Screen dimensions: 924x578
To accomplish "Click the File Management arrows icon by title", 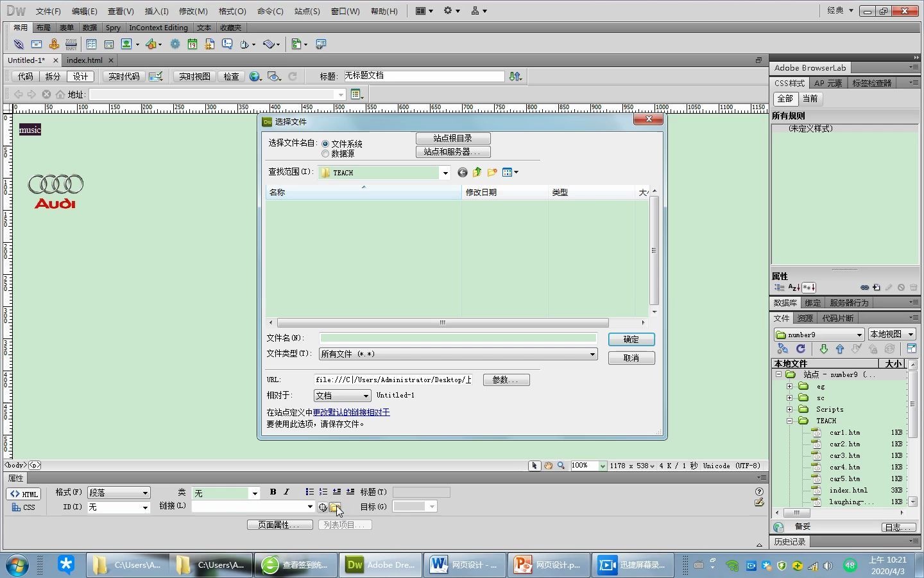I will (x=515, y=76).
